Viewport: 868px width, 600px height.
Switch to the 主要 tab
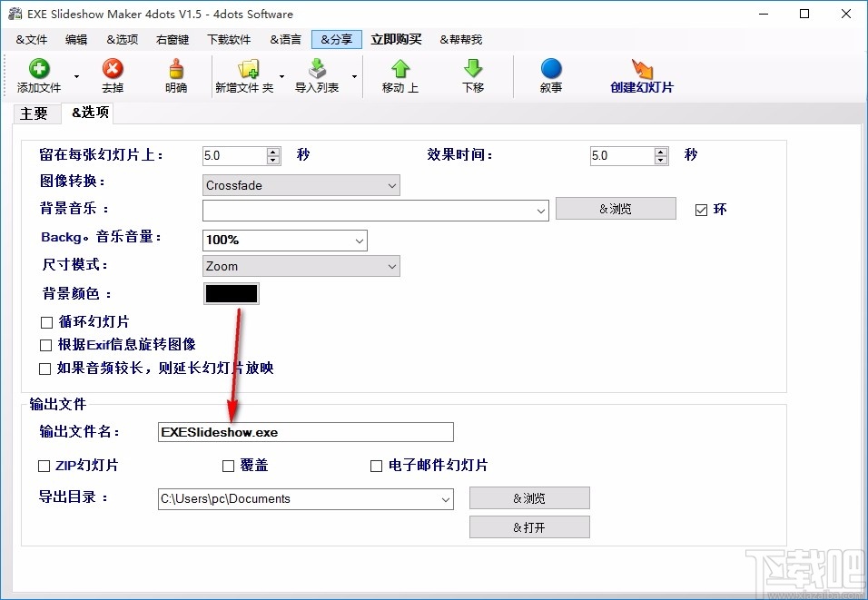point(35,113)
